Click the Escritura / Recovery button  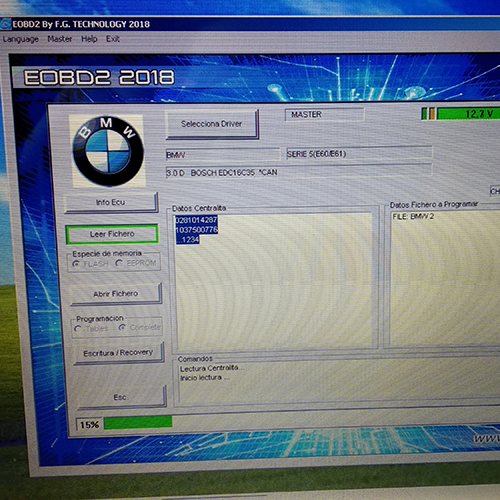(119, 353)
